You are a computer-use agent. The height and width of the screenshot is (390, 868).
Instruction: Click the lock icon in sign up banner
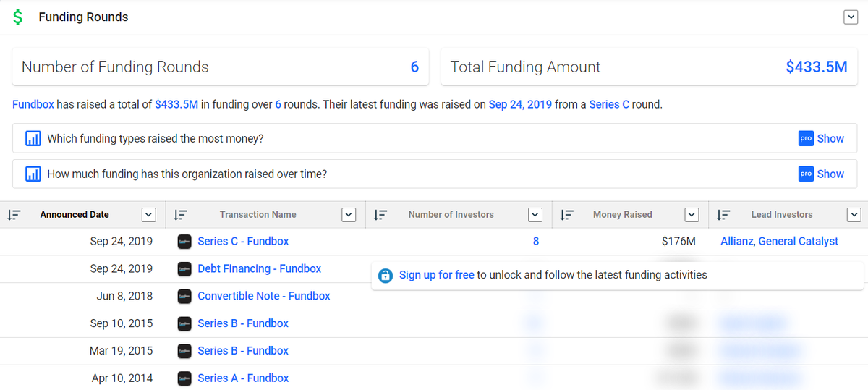click(386, 276)
